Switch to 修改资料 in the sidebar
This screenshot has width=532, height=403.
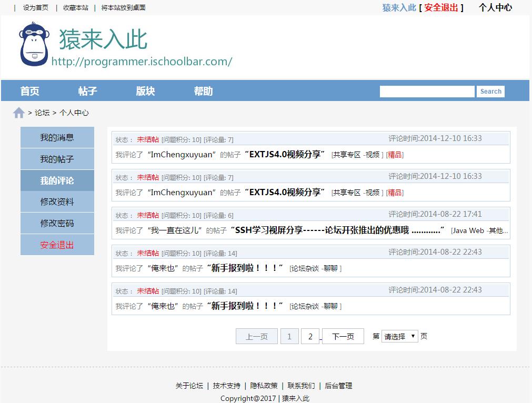[57, 201]
